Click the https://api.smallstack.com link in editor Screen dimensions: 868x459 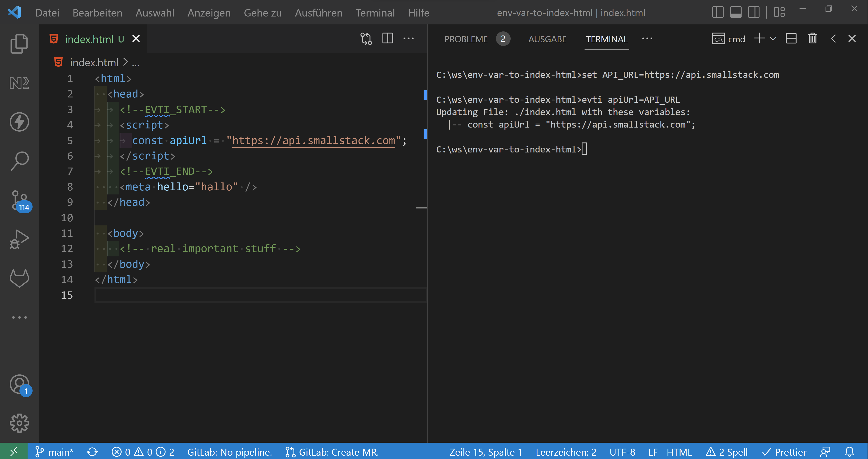[x=313, y=140]
